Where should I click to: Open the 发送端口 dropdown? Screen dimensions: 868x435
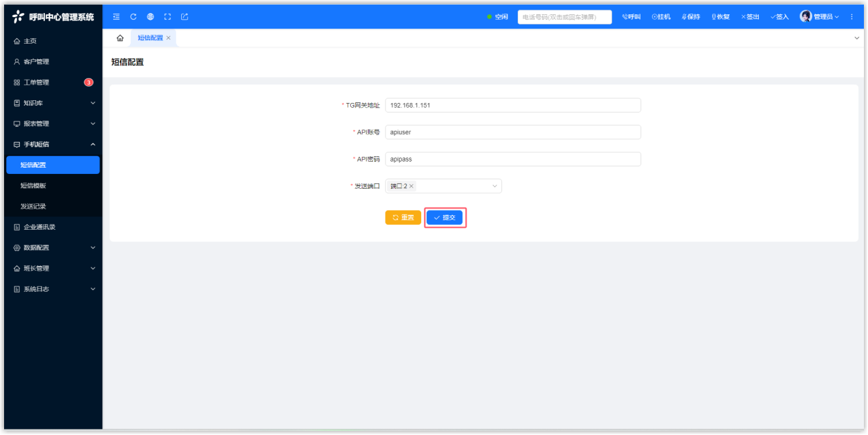[495, 186]
